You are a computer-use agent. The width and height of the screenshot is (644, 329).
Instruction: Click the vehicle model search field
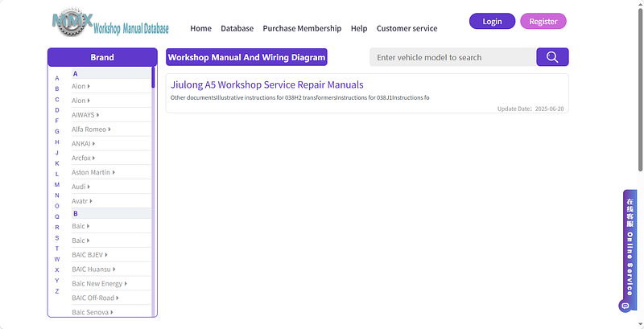pos(452,57)
